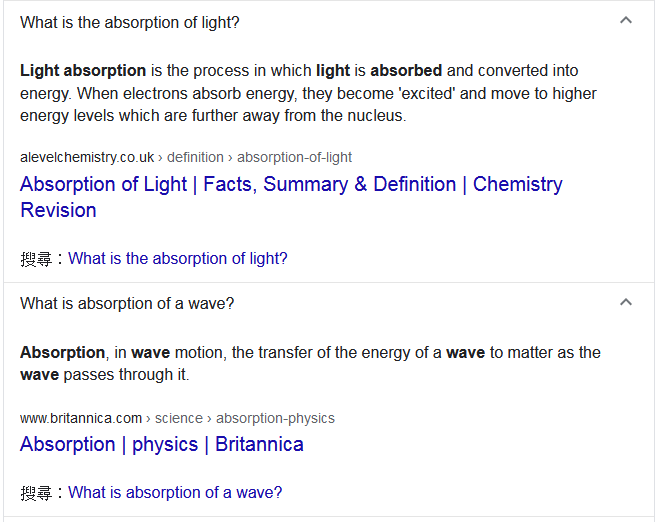The height and width of the screenshot is (522, 662).
Task: Click the bold word "absorbed" in the light answer
Action: click(x=406, y=71)
